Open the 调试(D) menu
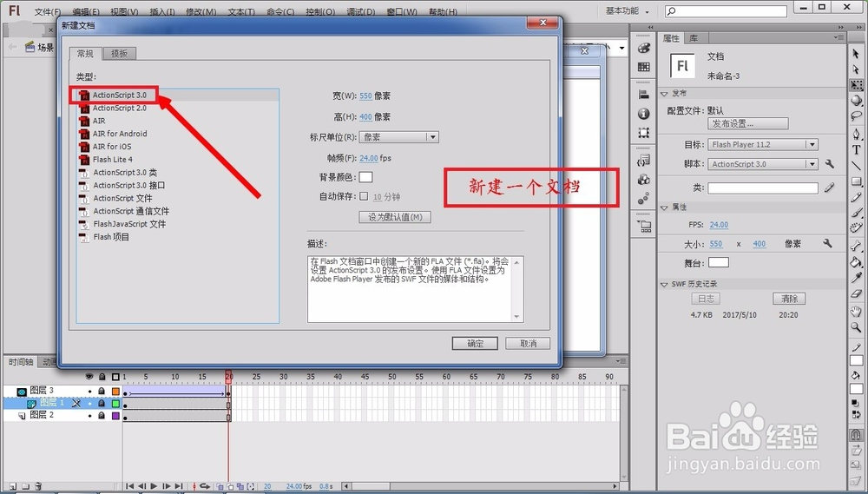 (x=360, y=11)
